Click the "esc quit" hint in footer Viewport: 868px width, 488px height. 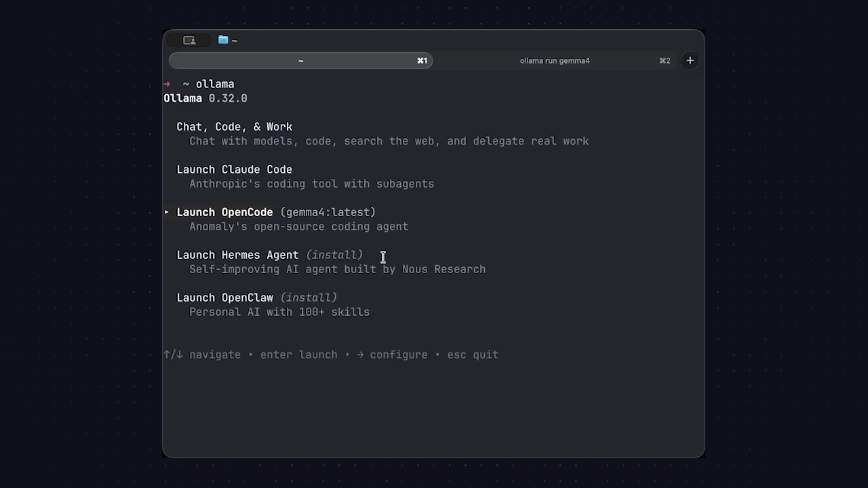pos(473,354)
